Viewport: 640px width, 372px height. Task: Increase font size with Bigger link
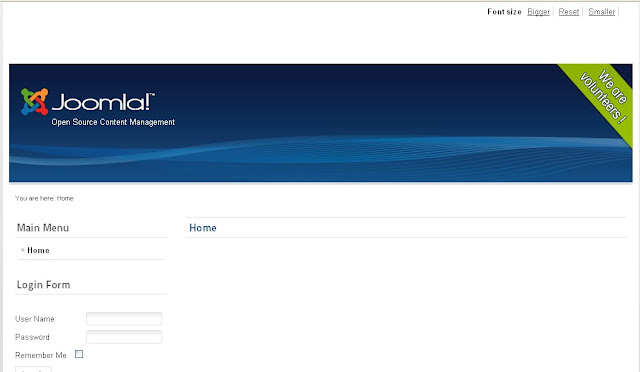(x=538, y=12)
